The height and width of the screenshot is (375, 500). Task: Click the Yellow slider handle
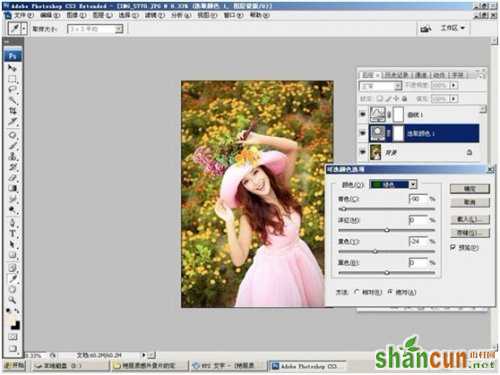375,251
